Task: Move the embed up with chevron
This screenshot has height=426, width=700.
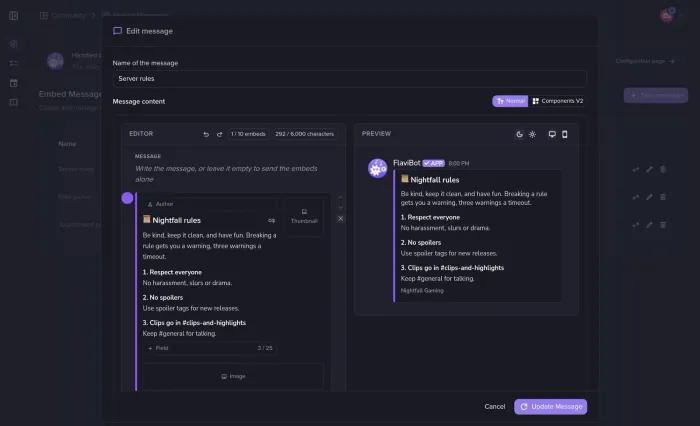Action: click(x=341, y=197)
